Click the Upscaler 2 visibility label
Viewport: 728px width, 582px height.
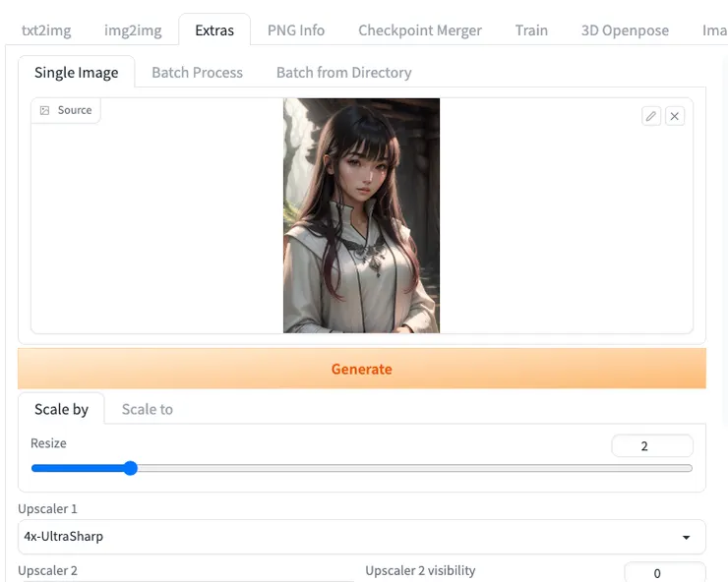coord(420,570)
